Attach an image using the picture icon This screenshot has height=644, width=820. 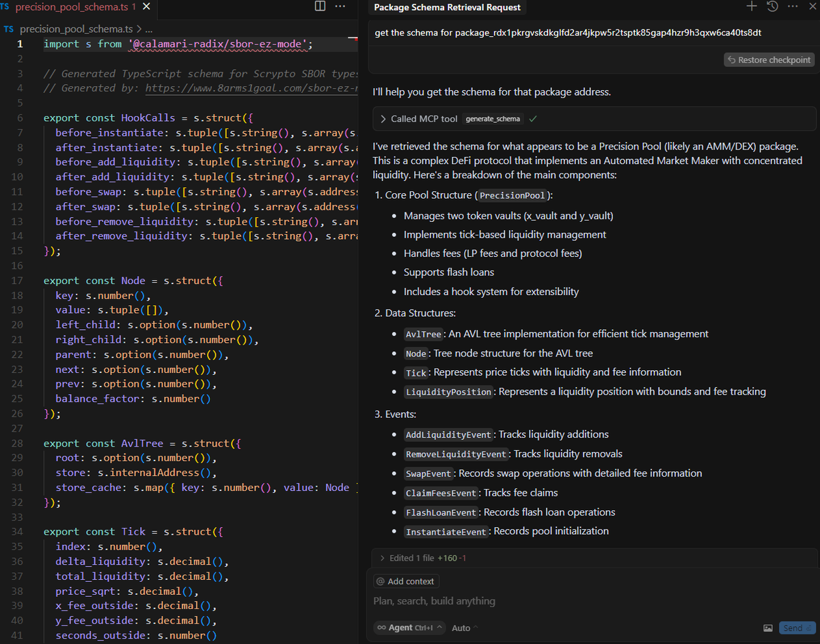pyautogui.click(x=768, y=628)
